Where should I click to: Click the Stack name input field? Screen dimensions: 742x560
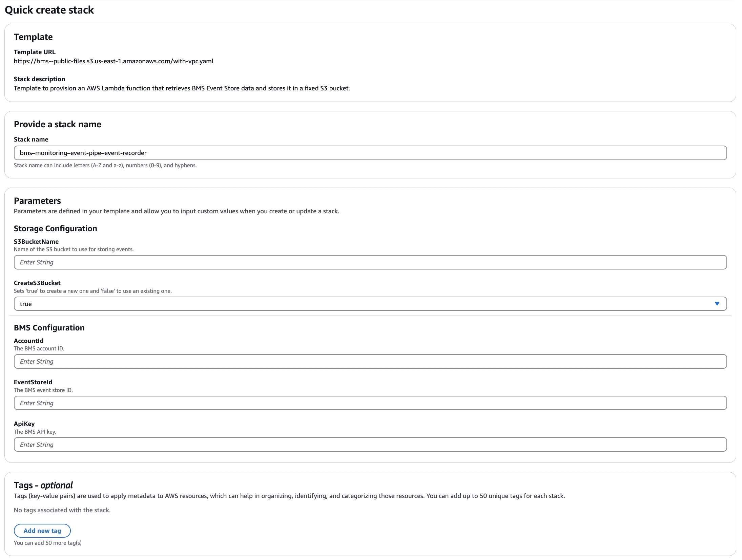(369, 153)
